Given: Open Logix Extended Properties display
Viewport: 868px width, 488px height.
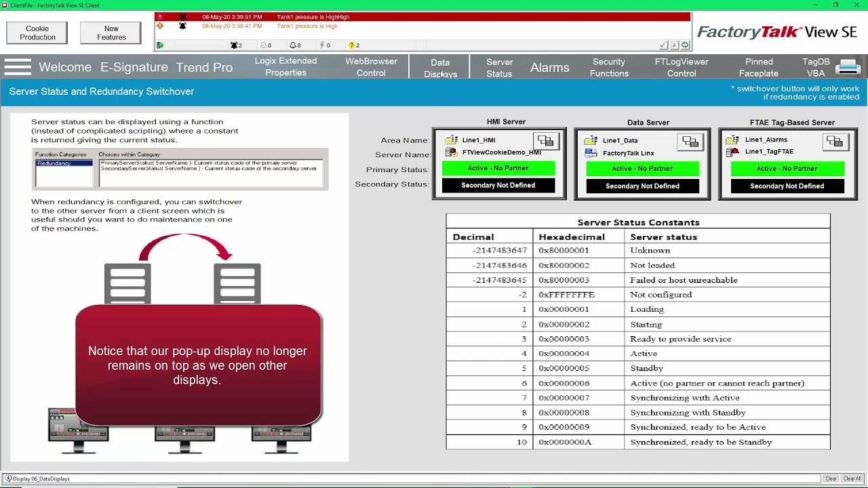Looking at the screenshot, I should point(285,67).
